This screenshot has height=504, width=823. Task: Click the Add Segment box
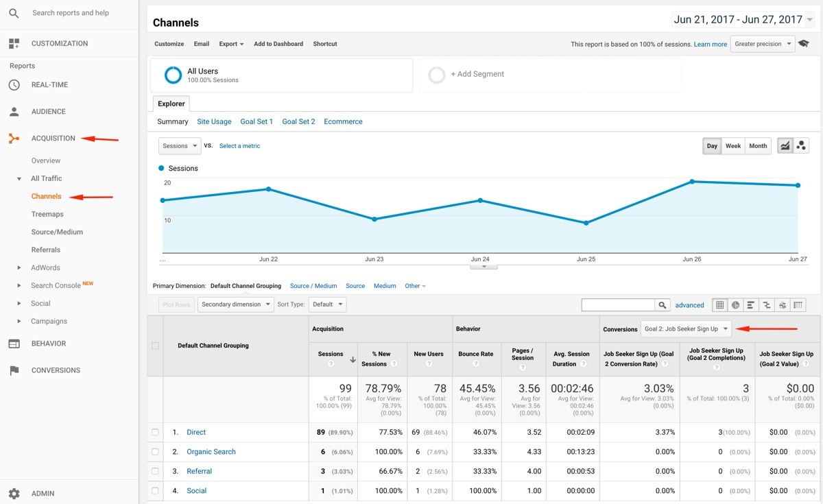click(550, 75)
